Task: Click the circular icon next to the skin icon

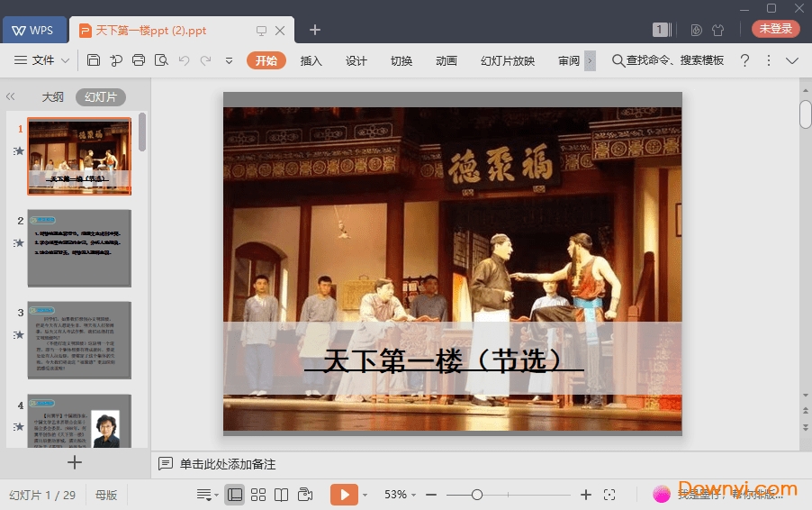Action: point(696,30)
